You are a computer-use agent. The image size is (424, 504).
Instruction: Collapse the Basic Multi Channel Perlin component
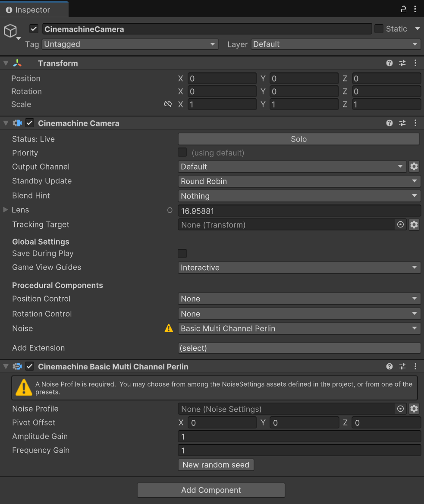6,366
